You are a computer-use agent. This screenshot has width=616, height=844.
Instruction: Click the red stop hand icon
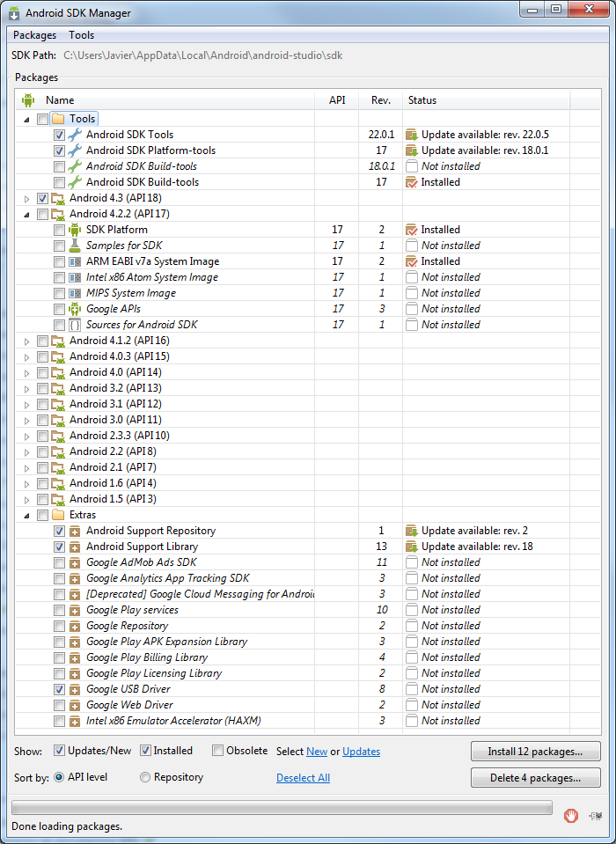click(571, 816)
